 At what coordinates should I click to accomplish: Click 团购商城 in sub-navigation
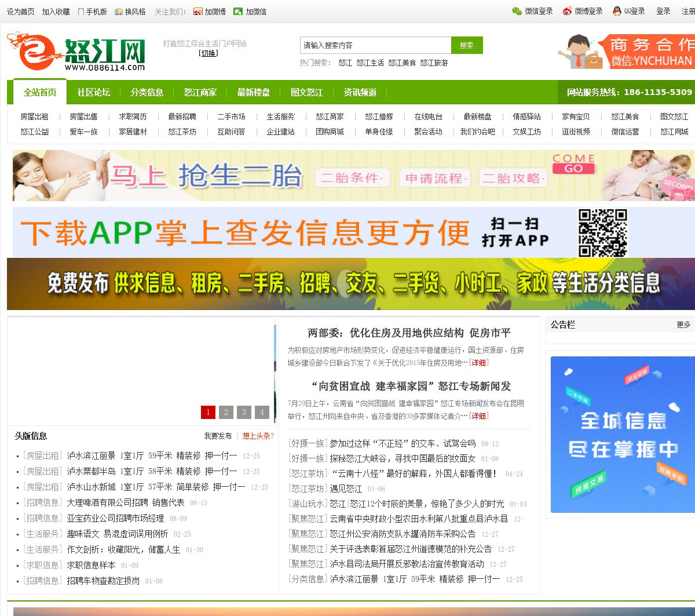click(330, 132)
